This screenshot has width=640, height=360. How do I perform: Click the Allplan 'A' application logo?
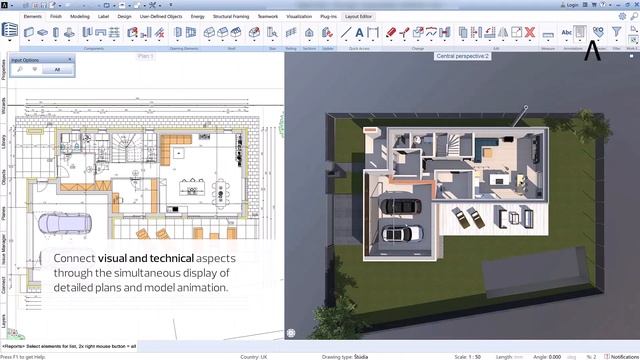click(x=4, y=5)
